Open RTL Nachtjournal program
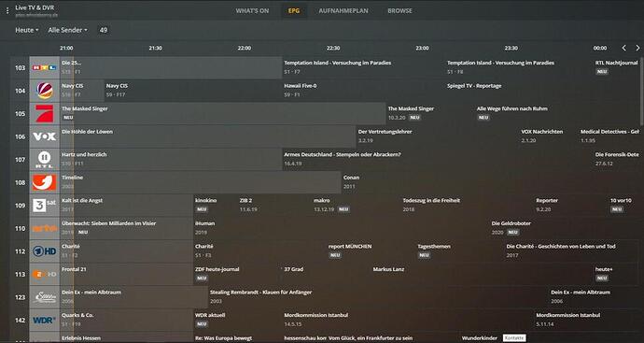644x343 pixels. click(x=617, y=67)
